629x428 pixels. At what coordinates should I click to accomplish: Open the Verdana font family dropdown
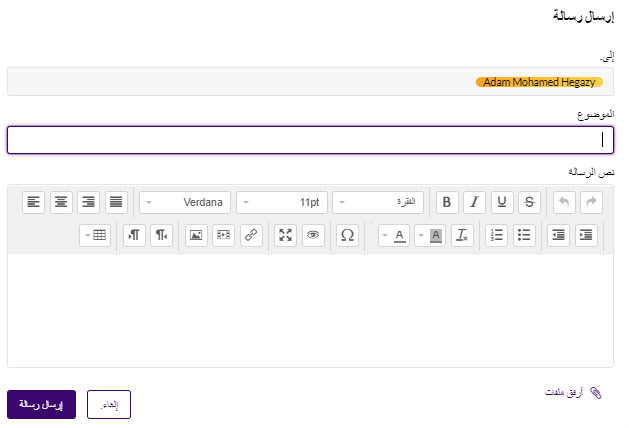(x=185, y=202)
